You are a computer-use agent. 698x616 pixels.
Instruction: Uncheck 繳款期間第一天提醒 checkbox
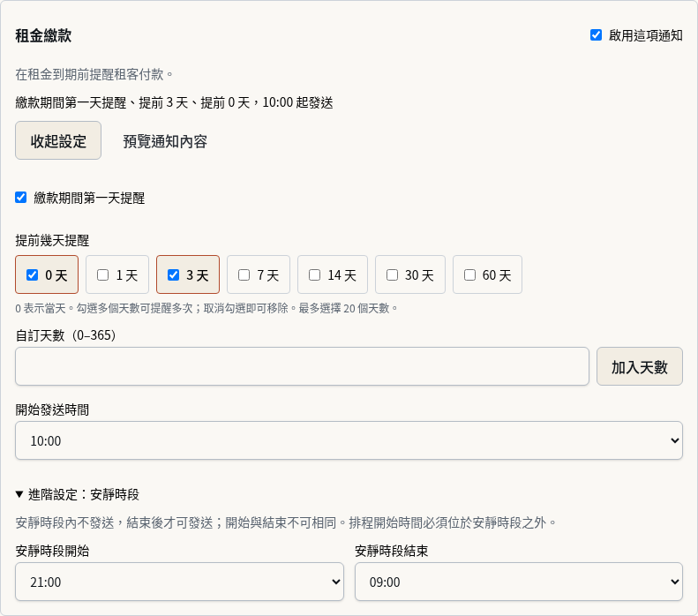click(x=21, y=197)
